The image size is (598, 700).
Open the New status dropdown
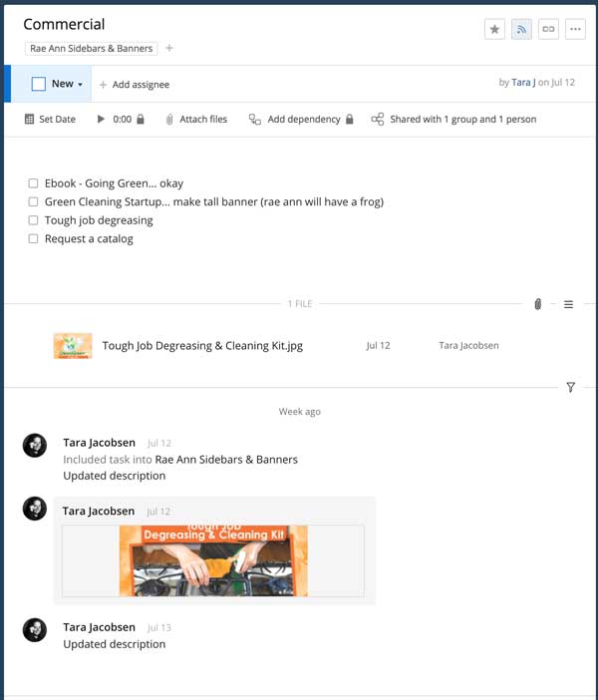[x=67, y=84]
